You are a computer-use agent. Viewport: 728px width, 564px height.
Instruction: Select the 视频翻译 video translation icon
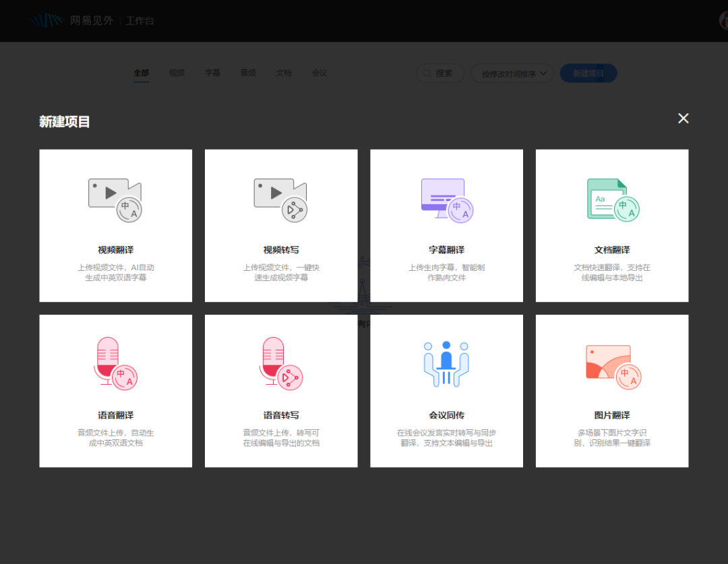[x=115, y=200]
